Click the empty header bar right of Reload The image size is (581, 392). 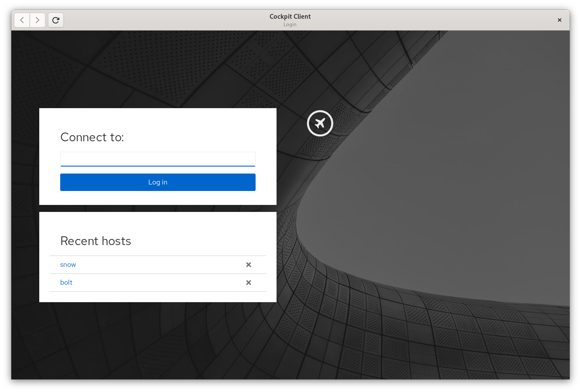click(166, 20)
